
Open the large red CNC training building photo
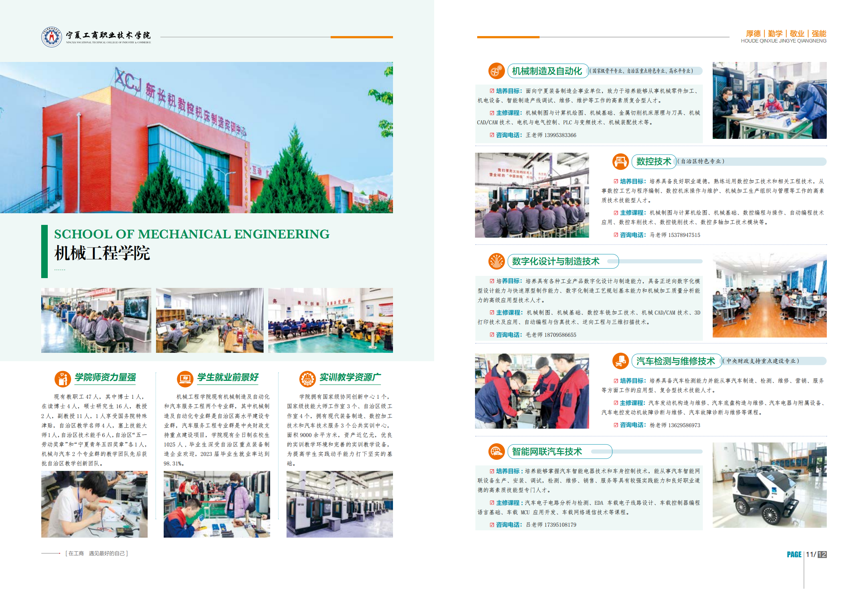pyautogui.click(x=196, y=137)
